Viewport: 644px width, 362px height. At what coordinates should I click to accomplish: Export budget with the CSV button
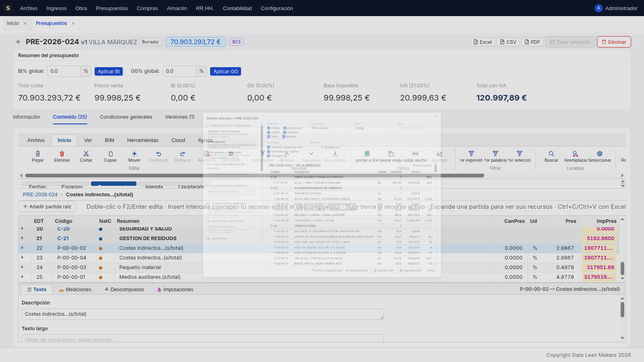tap(508, 42)
